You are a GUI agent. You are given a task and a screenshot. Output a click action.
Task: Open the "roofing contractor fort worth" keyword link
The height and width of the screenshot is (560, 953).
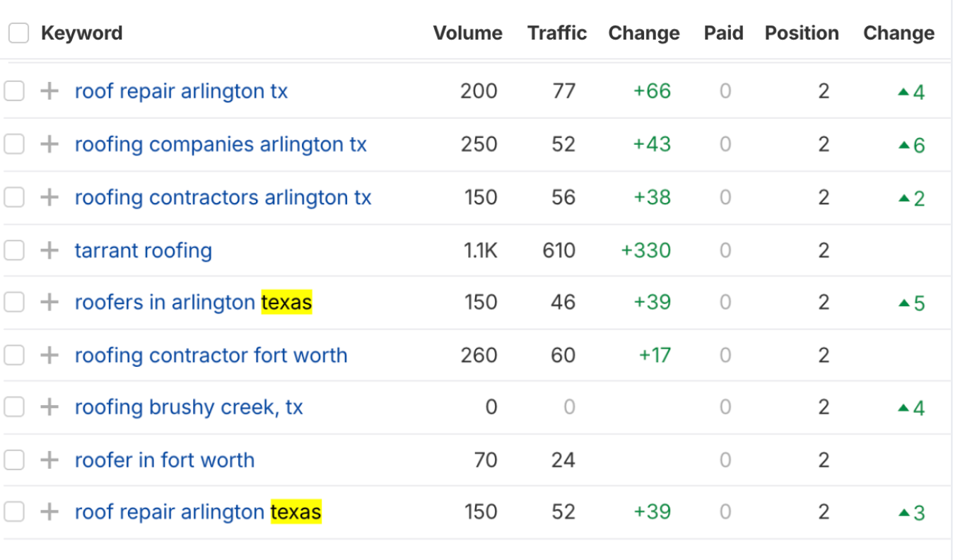click(x=211, y=355)
